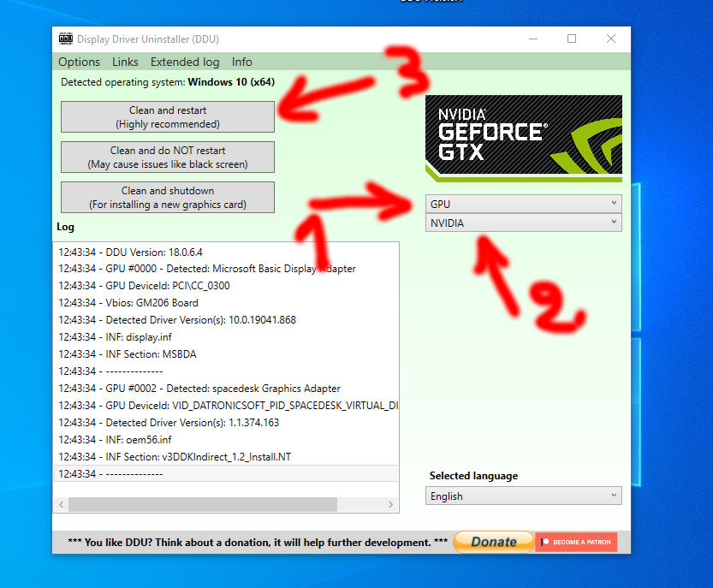713x588 pixels.
Task: Select the 'INF: display.inf' log line
Action: click(226, 337)
